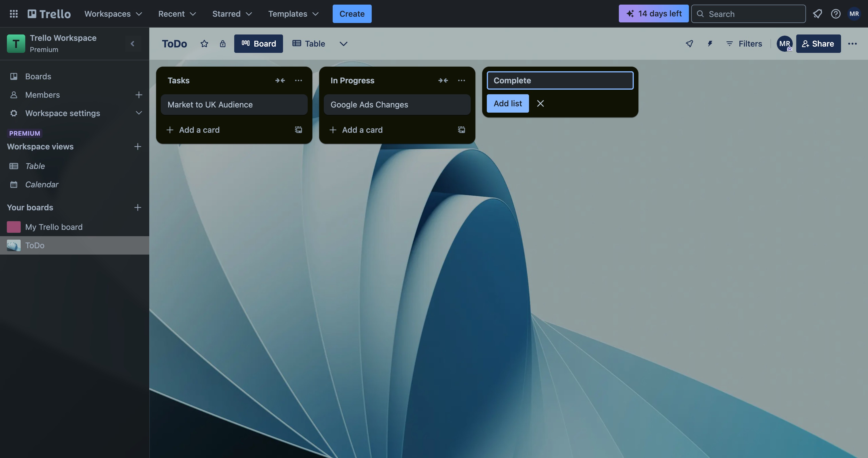The image size is (868, 458).
Task: Open the Workspaces dropdown menu
Action: [113, 14]
